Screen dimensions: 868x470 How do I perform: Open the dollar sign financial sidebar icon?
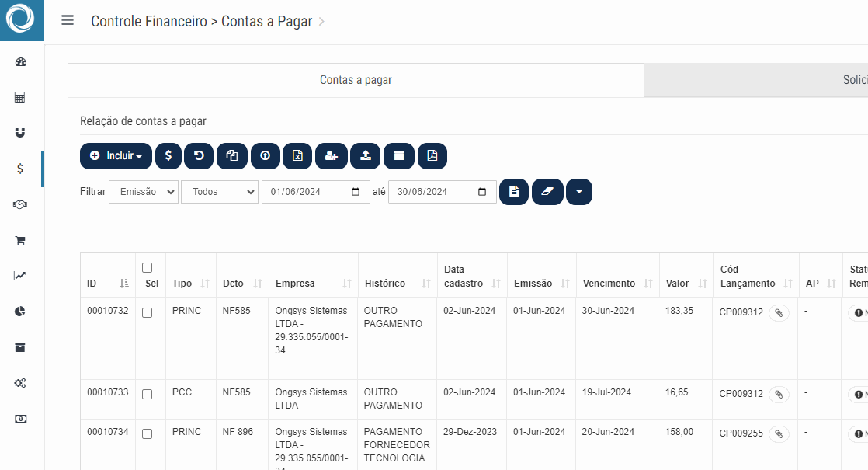tap(20, 169)
